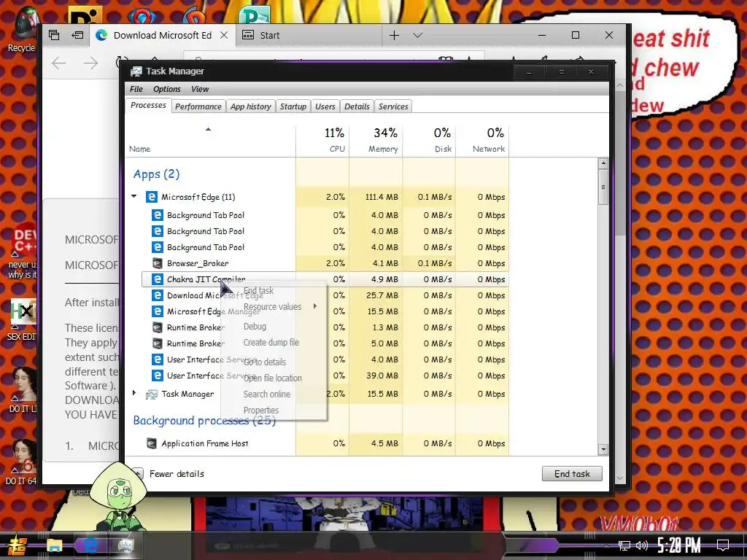The height and width of the screenshot is (560, 747).
Task: Click the Microsoft Edge (11) process icon
Action: 152,197
